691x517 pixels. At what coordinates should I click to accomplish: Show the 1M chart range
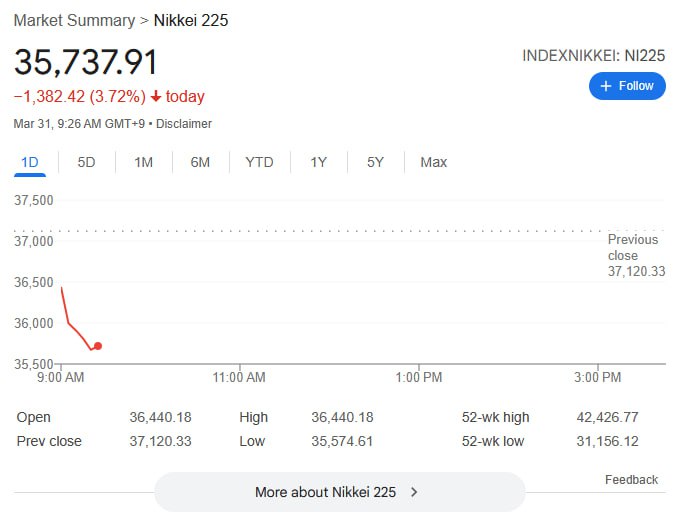point(143,162)
